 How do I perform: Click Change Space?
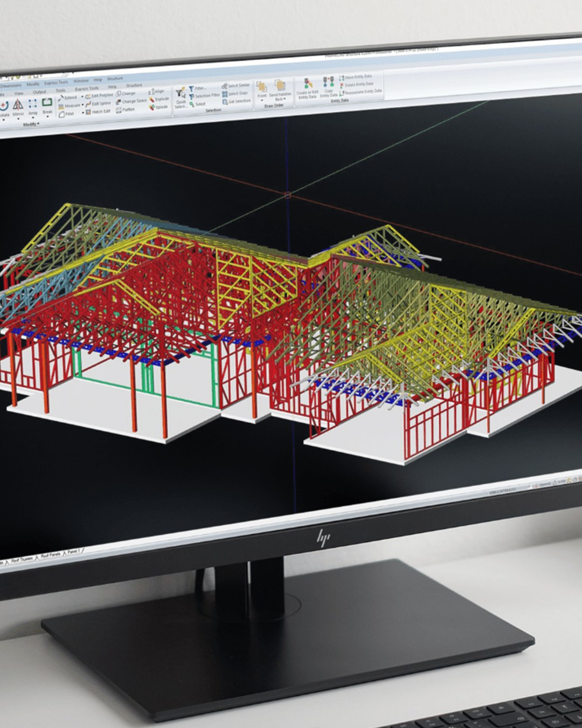tap(131, 101)
